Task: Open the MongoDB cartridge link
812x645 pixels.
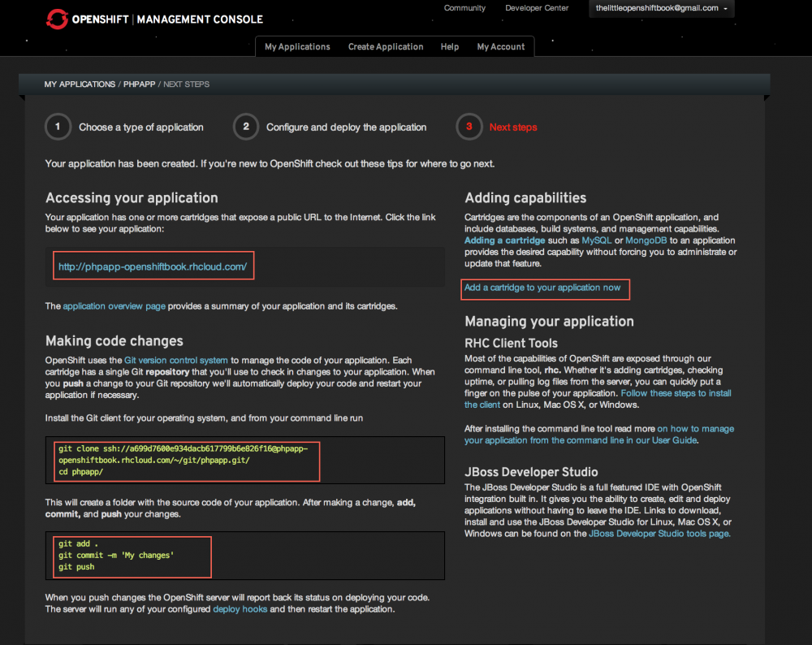Action: pyautogui.click(x=646, y=240)
